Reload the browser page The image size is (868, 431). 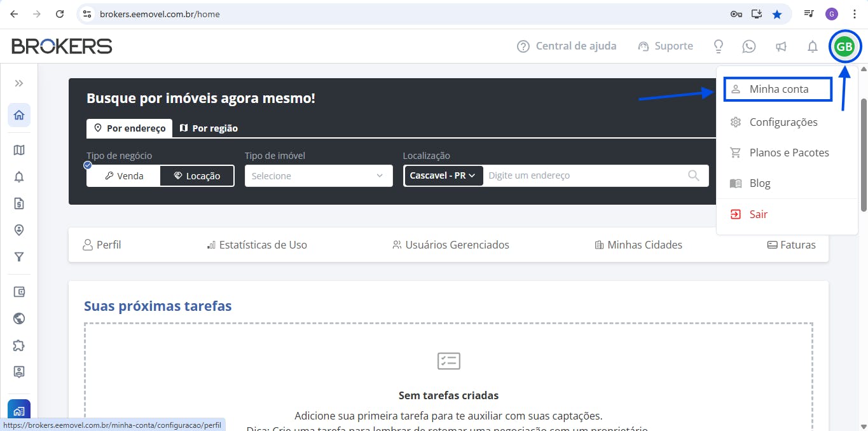pos(60,14)
